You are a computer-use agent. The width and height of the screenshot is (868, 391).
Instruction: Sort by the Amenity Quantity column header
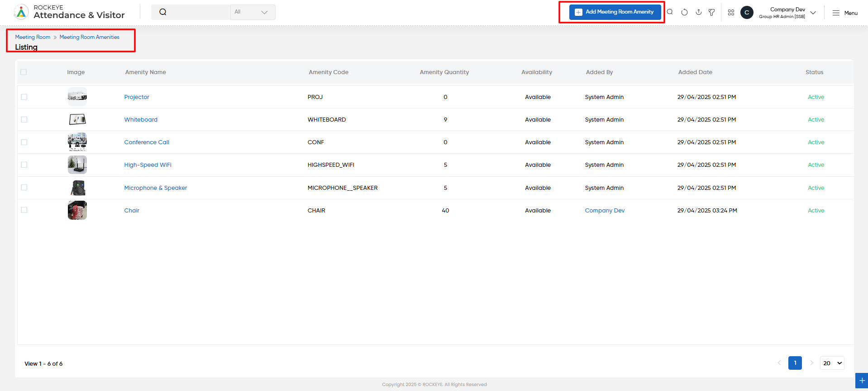point(444,72)
